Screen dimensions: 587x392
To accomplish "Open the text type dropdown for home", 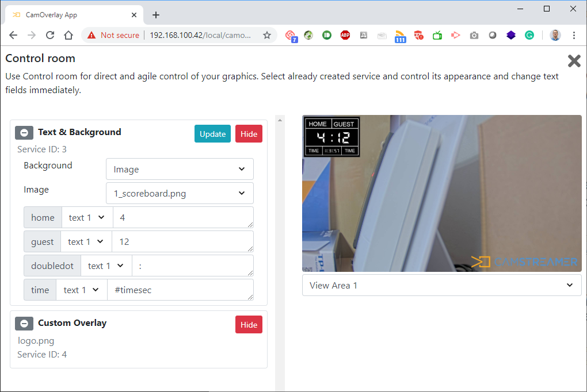I will [x=87, y=218].
